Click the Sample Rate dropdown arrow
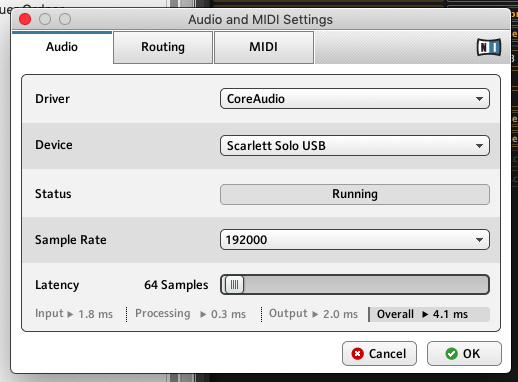This screenshot has width=518, height=382. click(x=479, y=240)
